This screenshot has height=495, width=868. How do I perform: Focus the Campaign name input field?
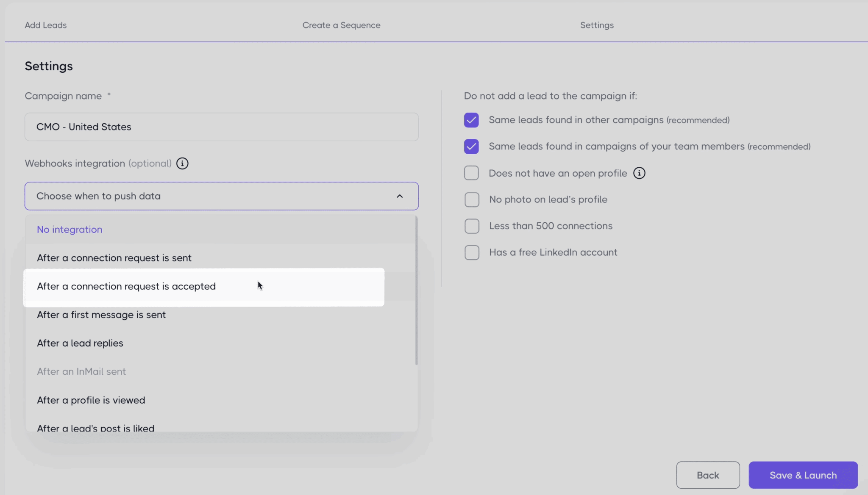(222, 127)
